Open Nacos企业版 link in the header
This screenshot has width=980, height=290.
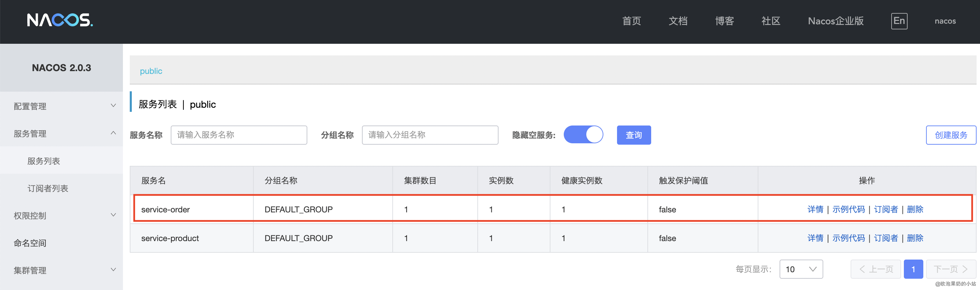tap(836, 21)
